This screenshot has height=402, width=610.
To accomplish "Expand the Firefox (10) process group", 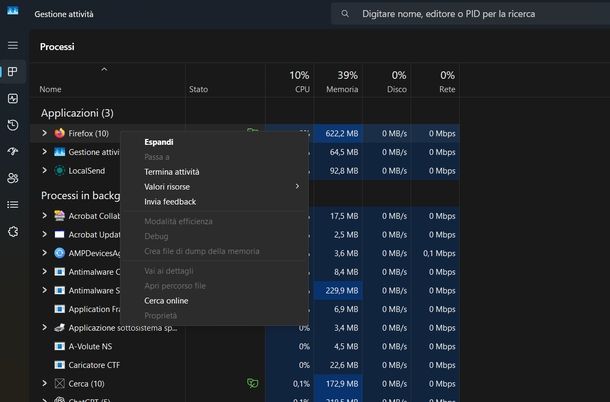I will tap(44, 133).
